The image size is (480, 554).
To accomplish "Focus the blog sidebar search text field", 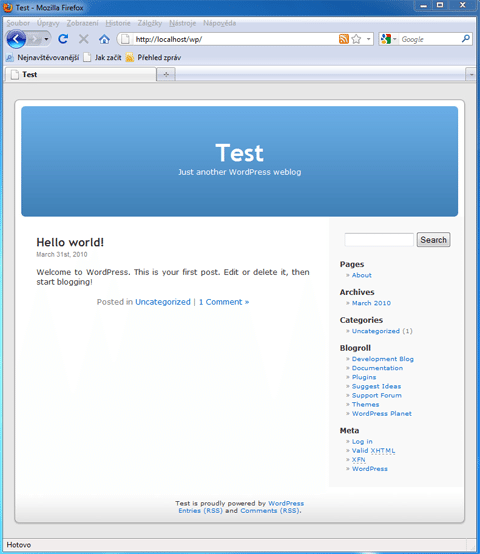I will click(x=379, y=240).
